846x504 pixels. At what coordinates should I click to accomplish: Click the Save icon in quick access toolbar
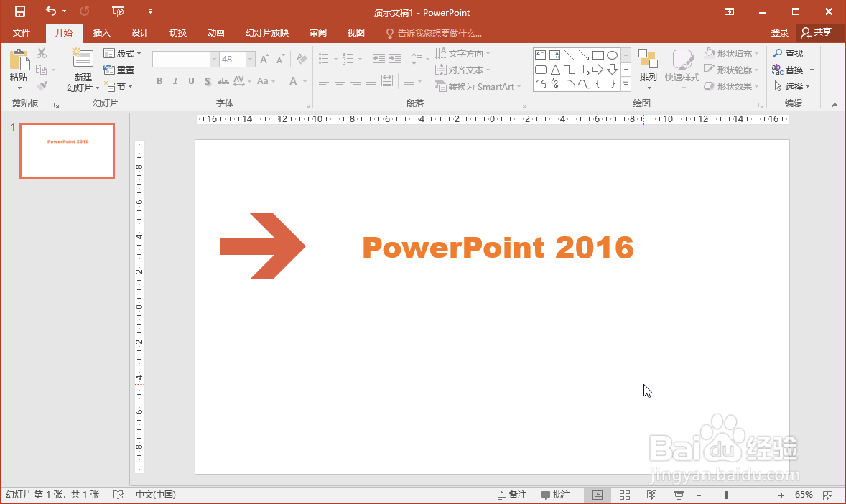point(20,11)
